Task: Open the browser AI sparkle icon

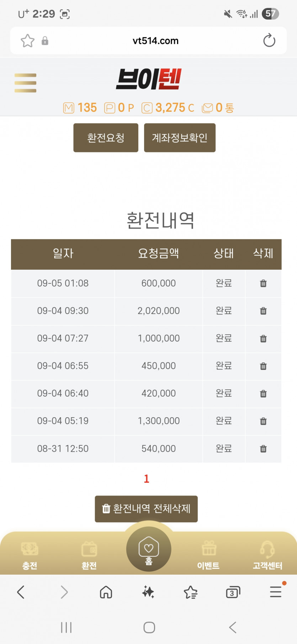Action: (148, 592)
